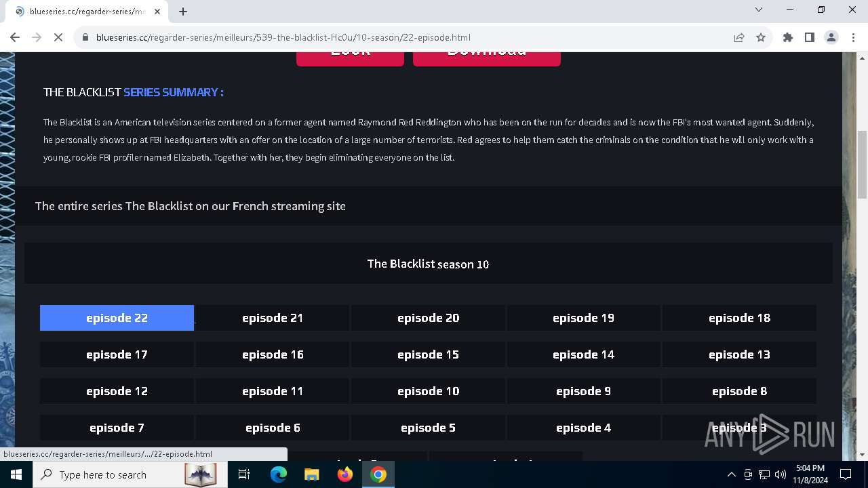Open the Chrome three-dot menu
This screenshot has width=868, height=488.
tap(853, 37)
